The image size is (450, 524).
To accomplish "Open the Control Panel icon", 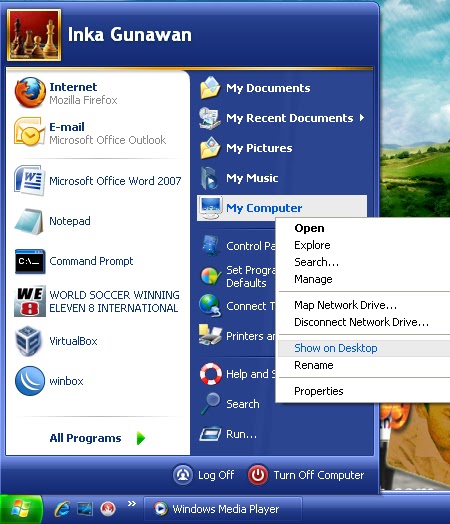I will [x=210, y=246].
